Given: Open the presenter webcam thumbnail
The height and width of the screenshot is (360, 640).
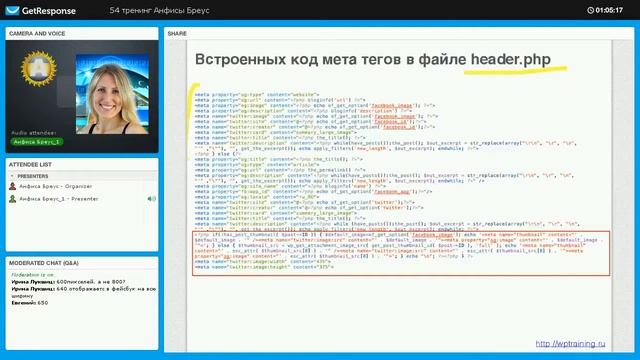Looking at the screenshot, I should 112,94.
